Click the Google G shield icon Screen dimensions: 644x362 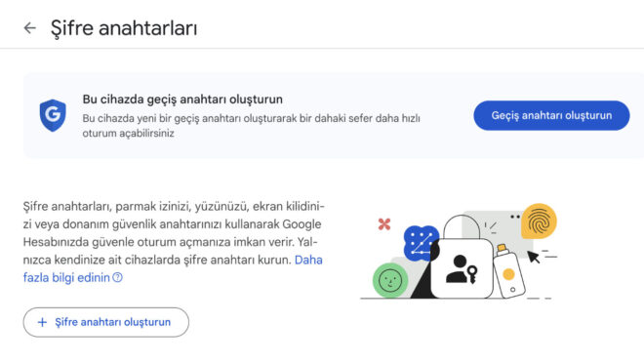click(53, 115)
